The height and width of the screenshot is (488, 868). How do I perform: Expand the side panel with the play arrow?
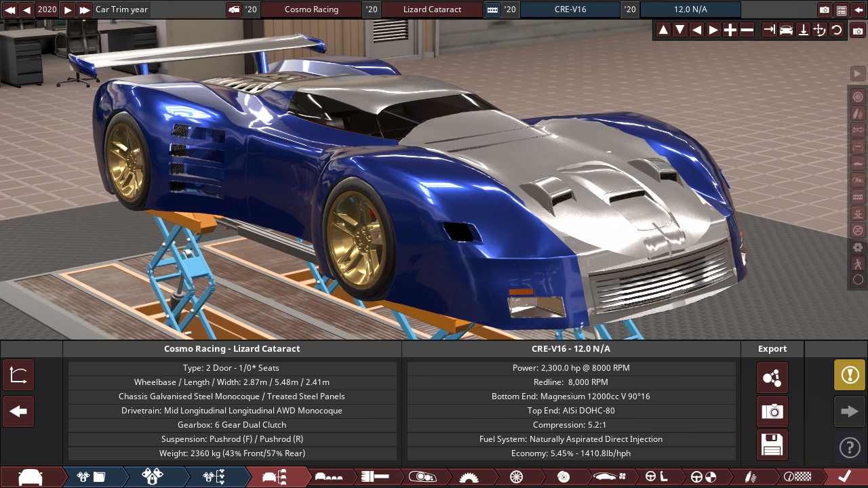(x=858, y=73)
